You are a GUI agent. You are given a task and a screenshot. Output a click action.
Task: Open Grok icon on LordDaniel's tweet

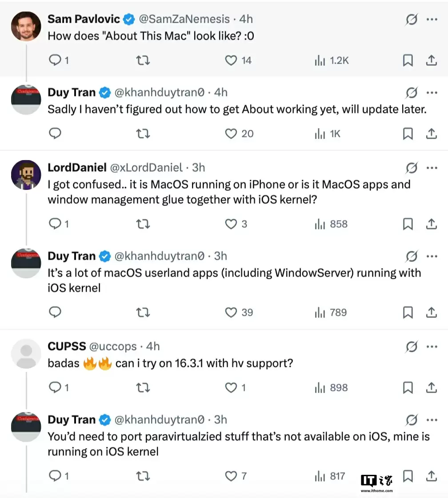412,168
